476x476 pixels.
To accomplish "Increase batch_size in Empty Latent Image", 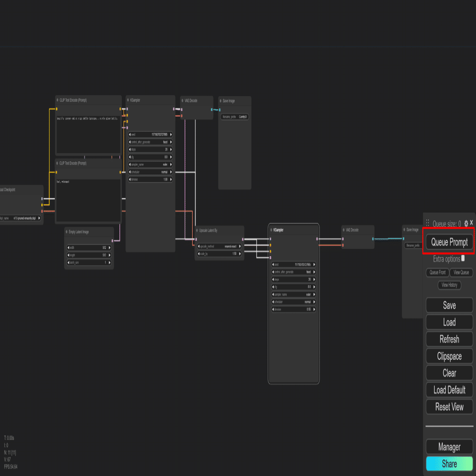I will pos(109,263).
